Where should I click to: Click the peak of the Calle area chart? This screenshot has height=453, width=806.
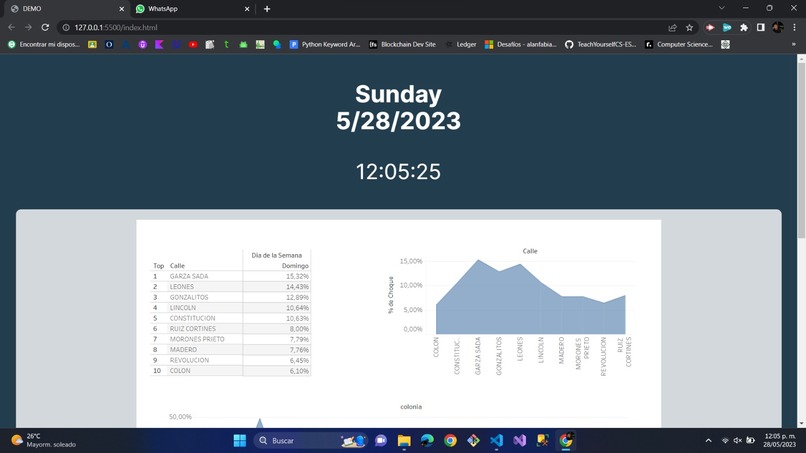click(x=479, y=261)
